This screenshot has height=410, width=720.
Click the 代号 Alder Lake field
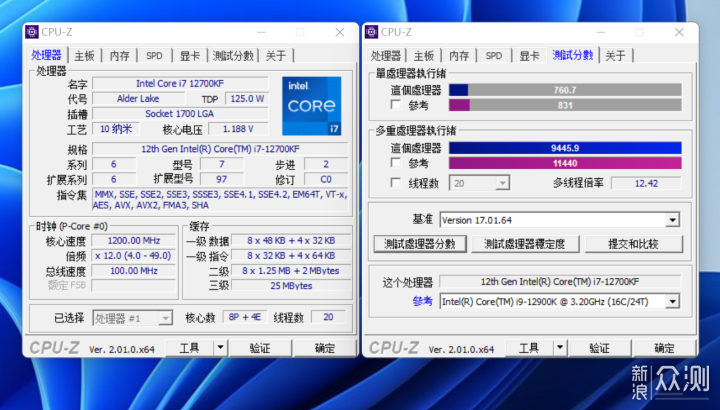pos(138,98)
